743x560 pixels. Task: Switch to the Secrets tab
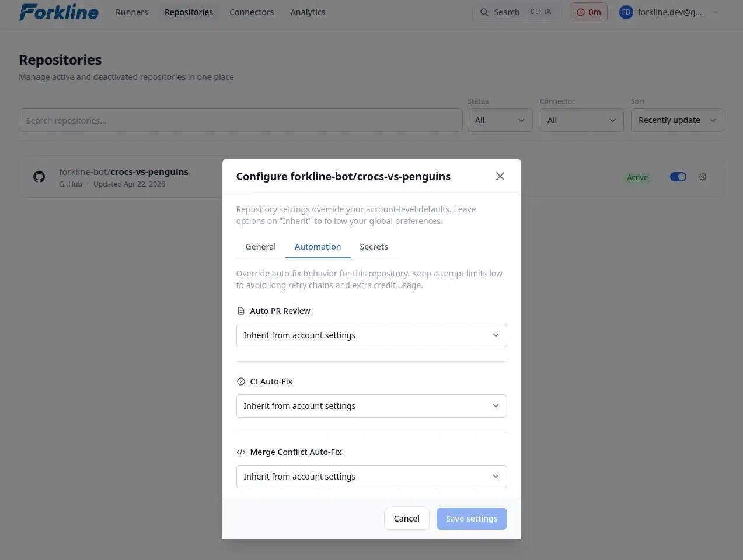(374, 247)
